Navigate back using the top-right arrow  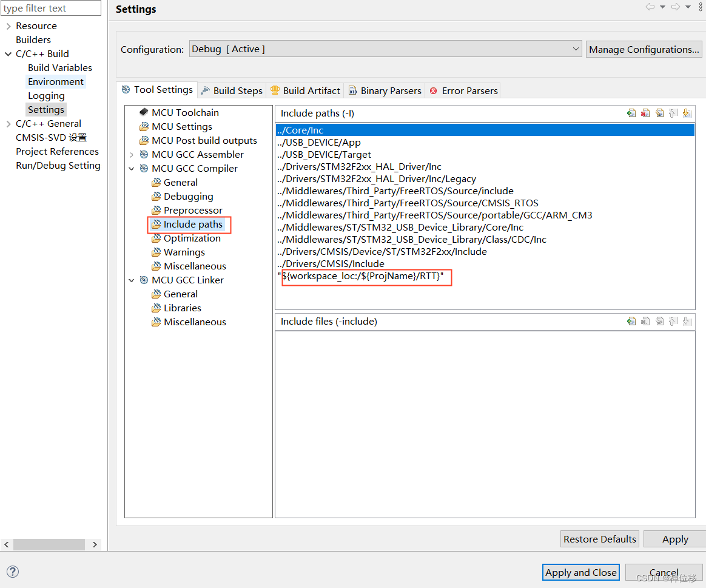pyautogui.click(x=650, y=7)
